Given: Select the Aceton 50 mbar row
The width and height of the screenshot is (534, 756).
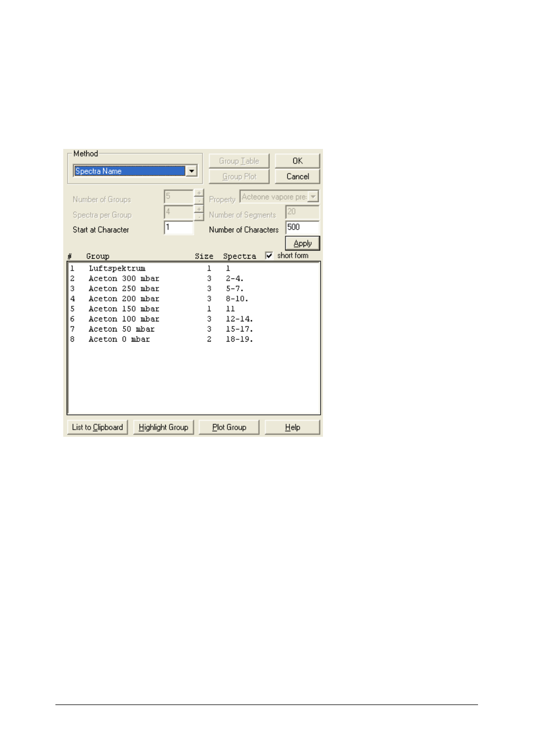Looking at the screenshot, I should point(193,329).
